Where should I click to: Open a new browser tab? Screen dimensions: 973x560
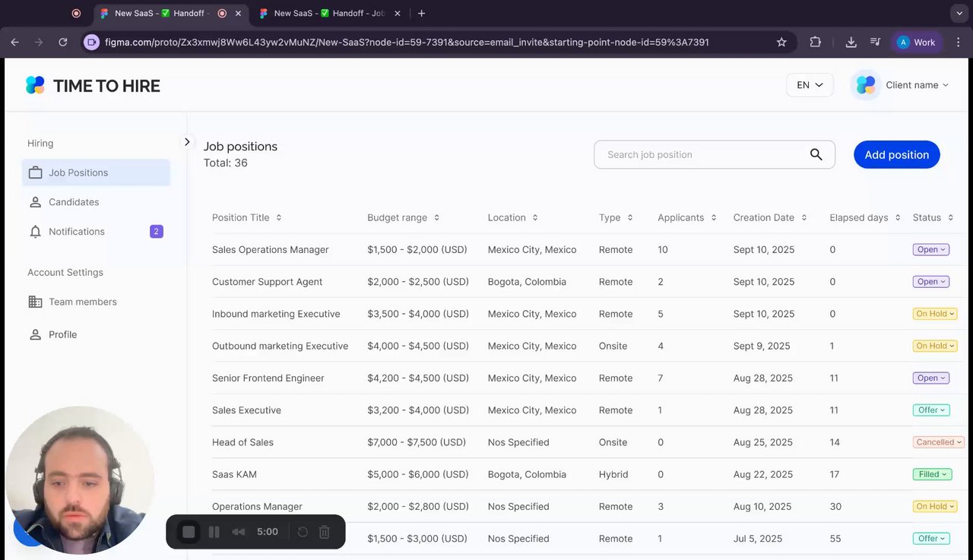tap(422, 13)
